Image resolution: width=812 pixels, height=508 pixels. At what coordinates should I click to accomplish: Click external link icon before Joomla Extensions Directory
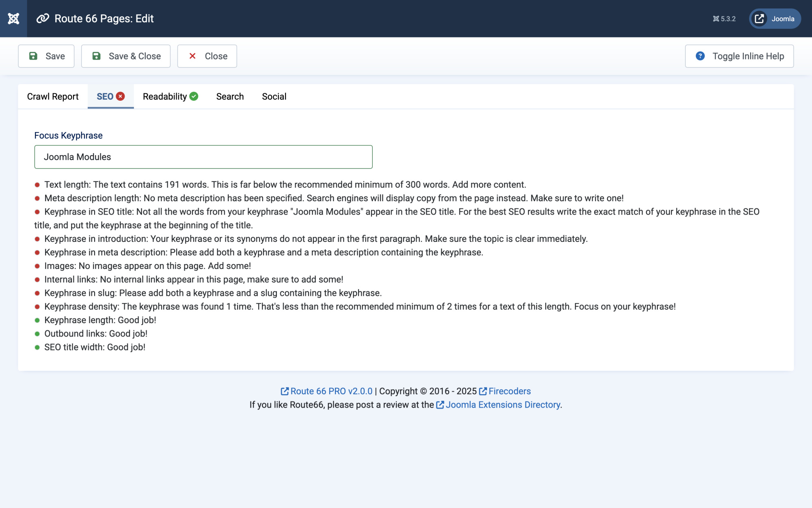[440, 405]
